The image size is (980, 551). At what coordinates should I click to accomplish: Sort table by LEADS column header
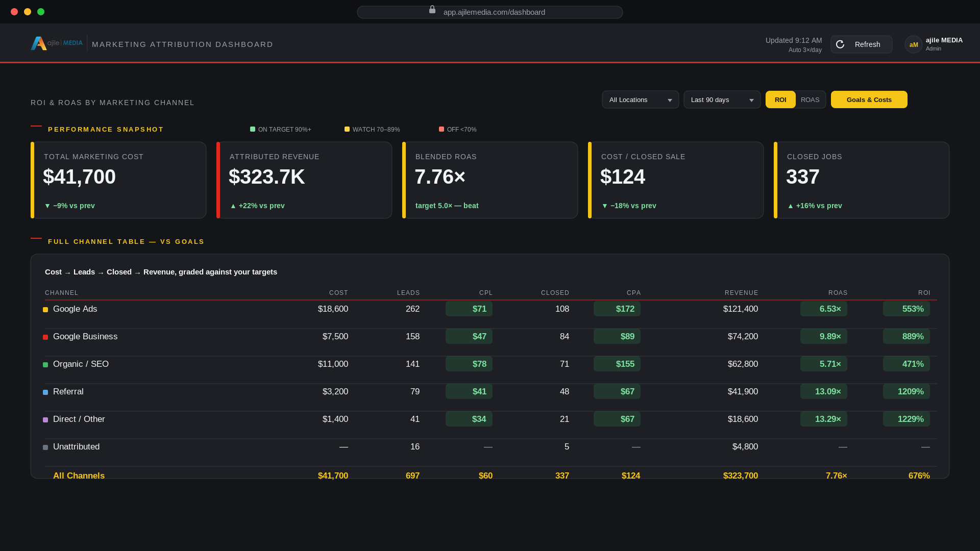408,293
